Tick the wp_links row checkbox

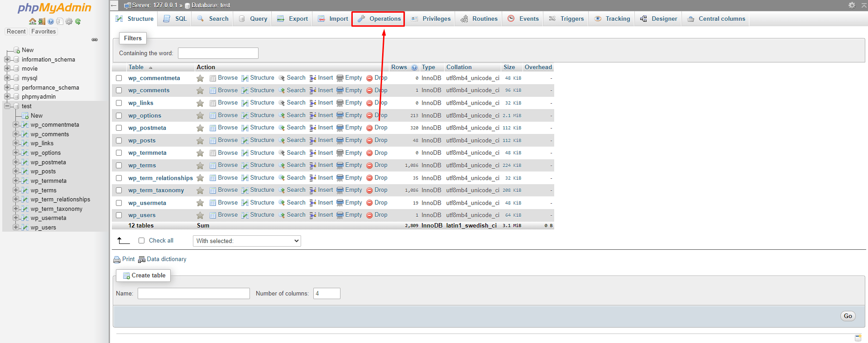[x=119, y=103]
